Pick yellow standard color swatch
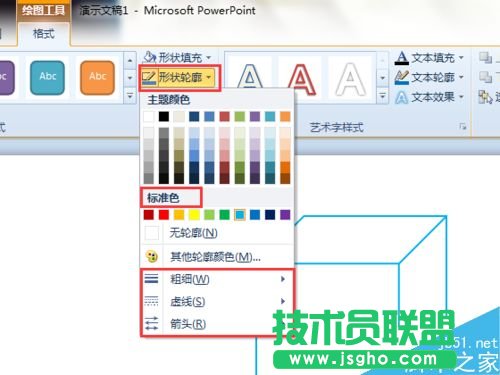 click(x=194, y=215)
